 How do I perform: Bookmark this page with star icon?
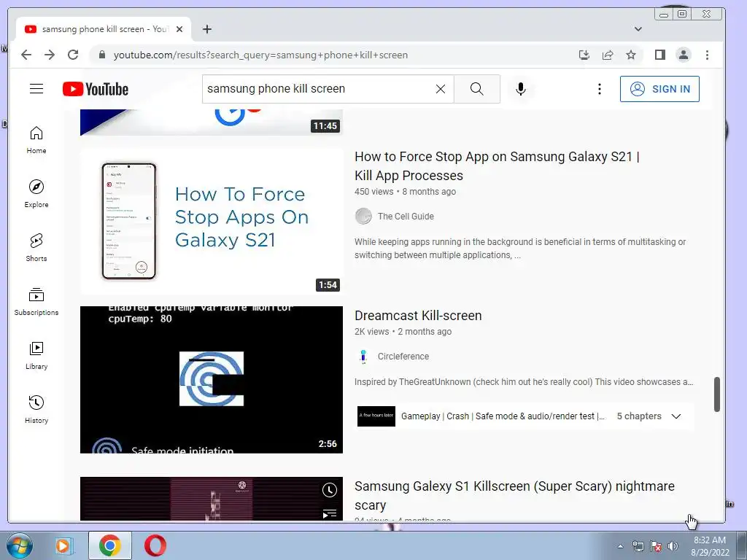(x=631, y=55)
